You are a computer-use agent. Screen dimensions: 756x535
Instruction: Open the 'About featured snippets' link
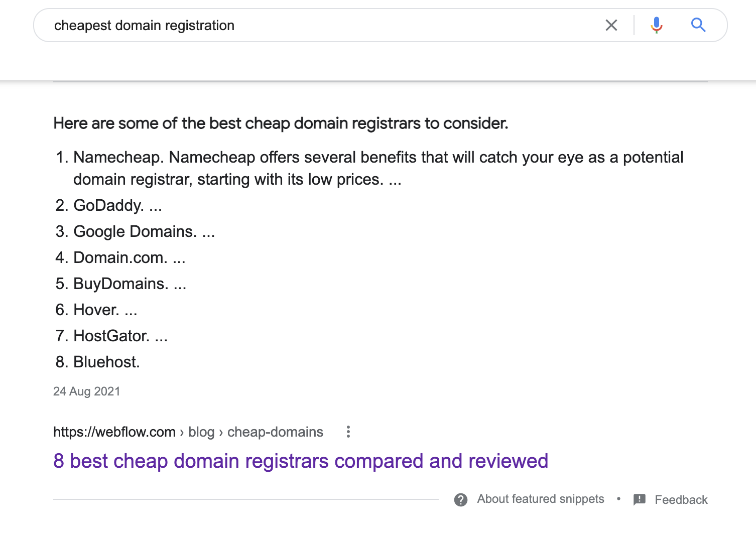click(541, 499)
